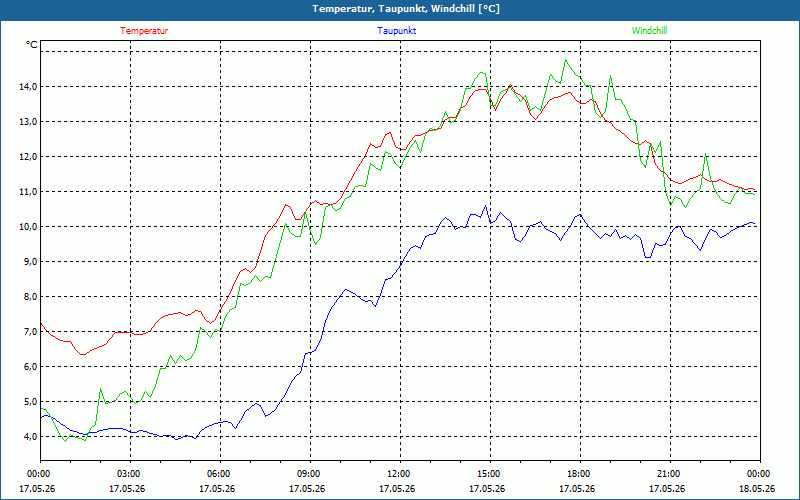Click the '06:00' time label
Screen dimensions: 800x500
coord(220,474)
